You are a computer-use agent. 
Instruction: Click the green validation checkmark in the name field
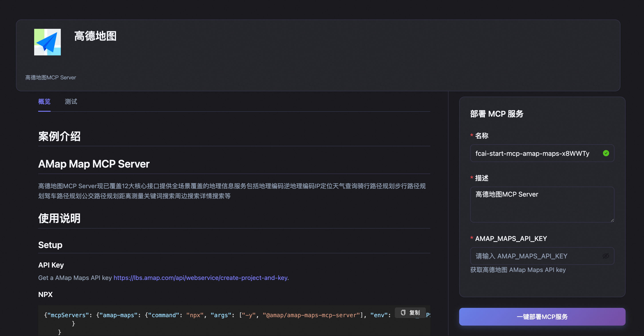click(x=606, y=153)
